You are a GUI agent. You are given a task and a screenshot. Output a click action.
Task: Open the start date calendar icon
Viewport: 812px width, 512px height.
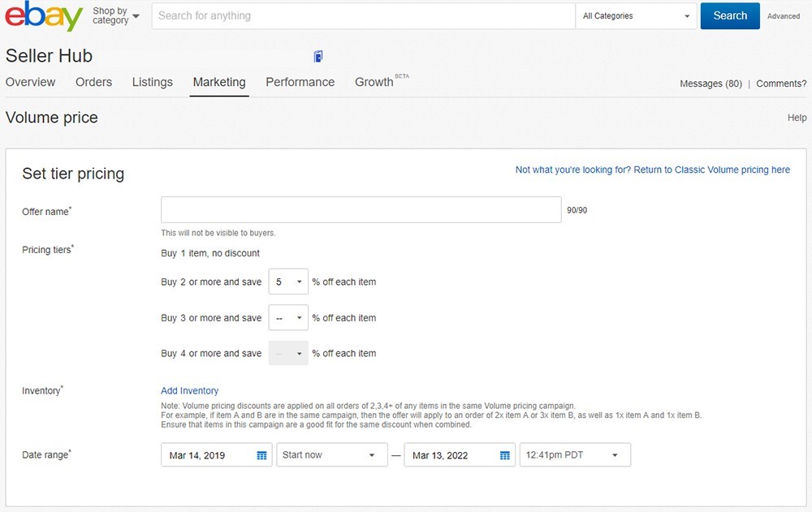pyautogui.click(x=261, y=455)
